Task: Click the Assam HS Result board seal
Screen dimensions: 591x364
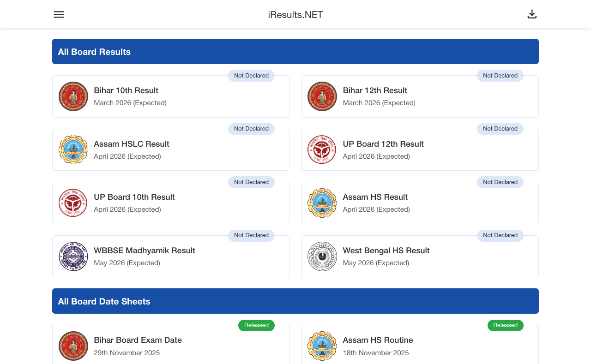Action: (x=322, y=203)
